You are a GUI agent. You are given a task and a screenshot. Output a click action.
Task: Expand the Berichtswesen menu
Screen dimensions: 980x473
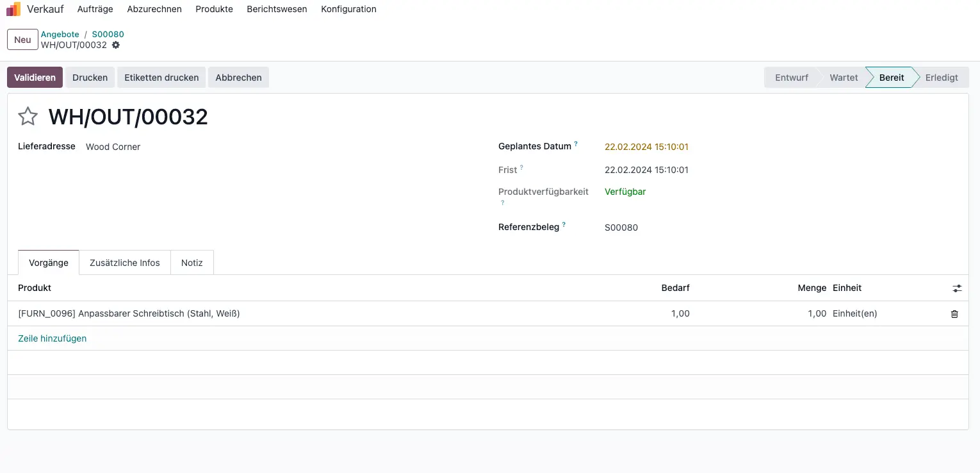coord(277,9)
